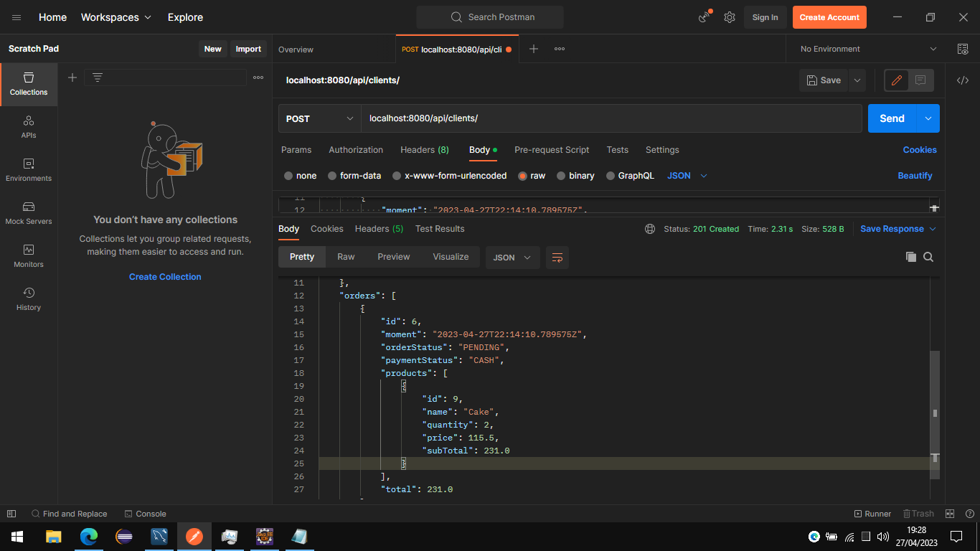Select the binary body type radio
This screenshot has width=980, height=551.
coord(561,176)
